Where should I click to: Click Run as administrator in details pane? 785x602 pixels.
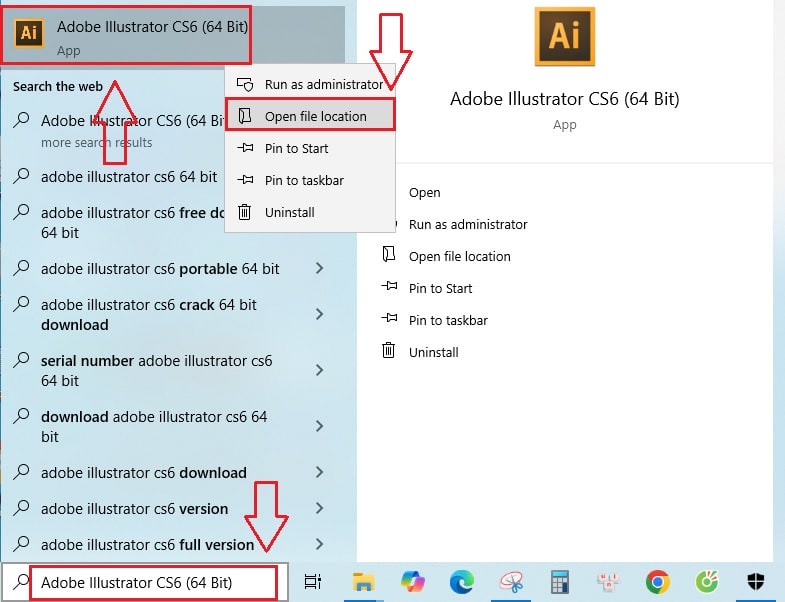point(468,224)
